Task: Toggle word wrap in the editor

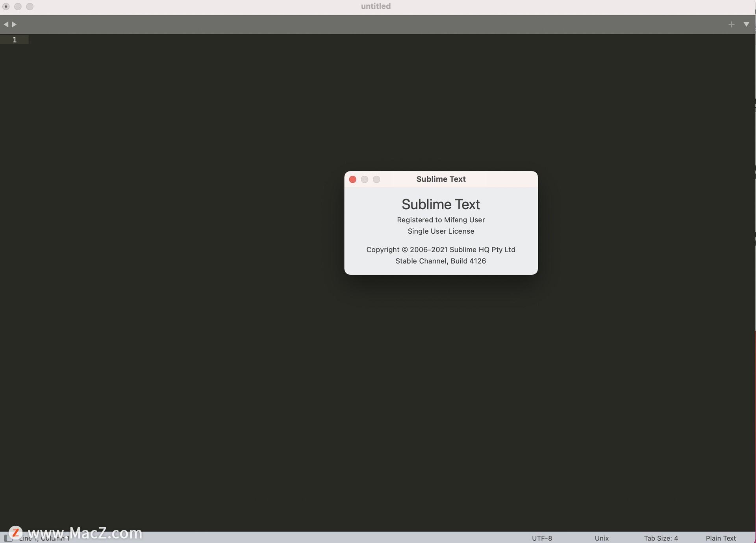Action: (x=745, y=25)
